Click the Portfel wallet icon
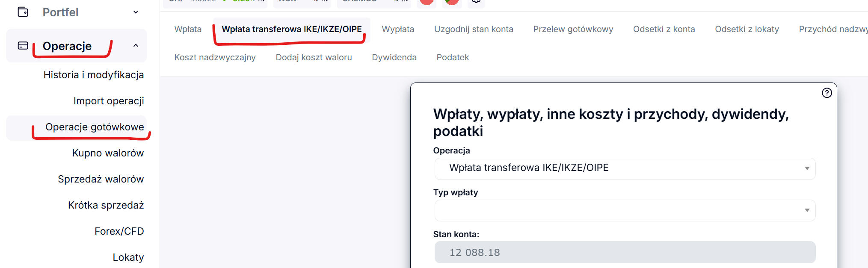This screenshot has width=868, height=268. pyautogui.click(x=23, y=12)
